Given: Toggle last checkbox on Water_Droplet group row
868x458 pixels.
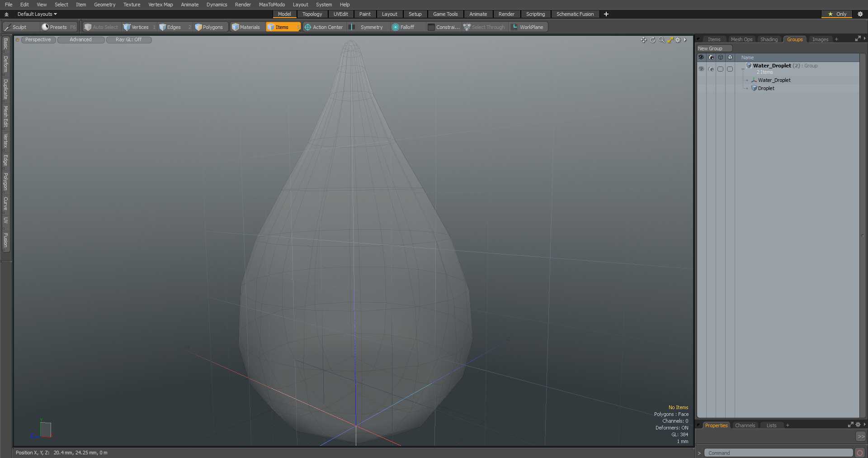Looking at the screenshot, I should 730,69.
